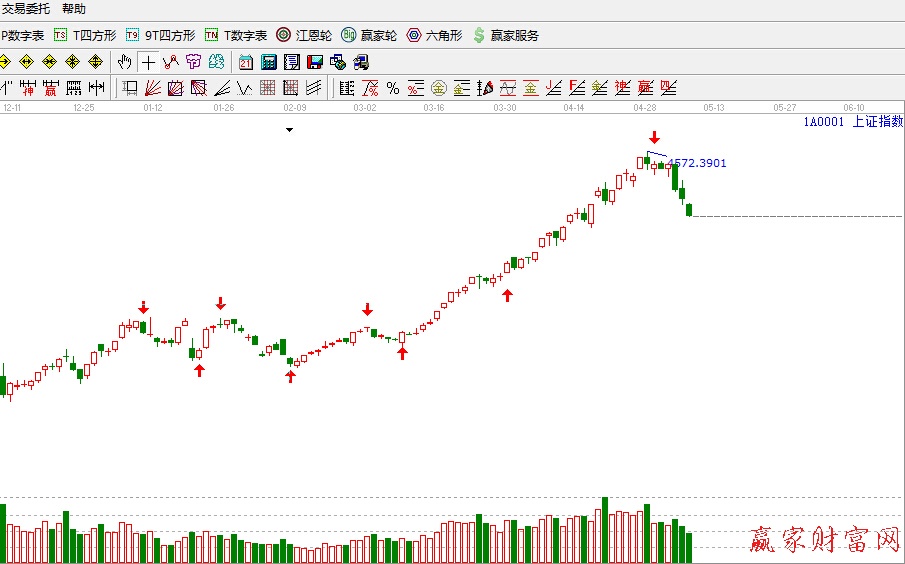
Task: Open the T四方形 square chart
Action: (85, 35)
